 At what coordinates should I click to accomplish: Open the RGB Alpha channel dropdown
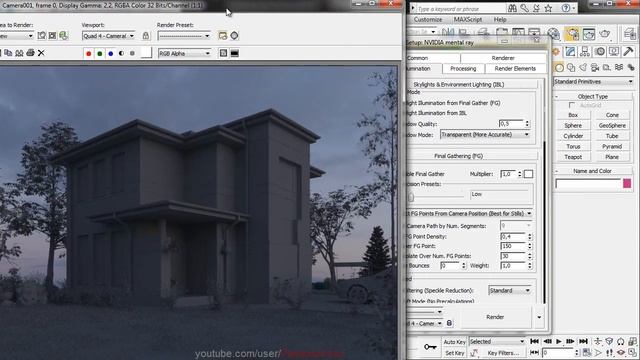point(184,53)
